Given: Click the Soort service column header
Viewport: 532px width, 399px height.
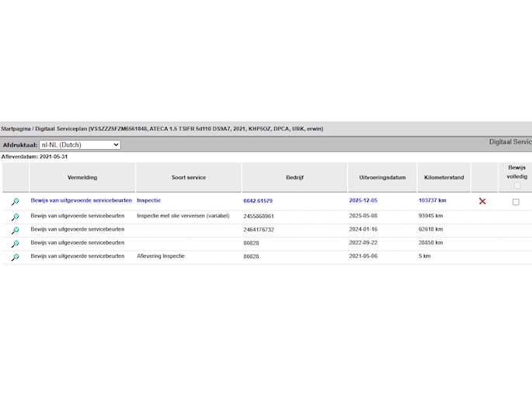Looking at the screenshot, I should pyautogui.click(x=189, y=178).
